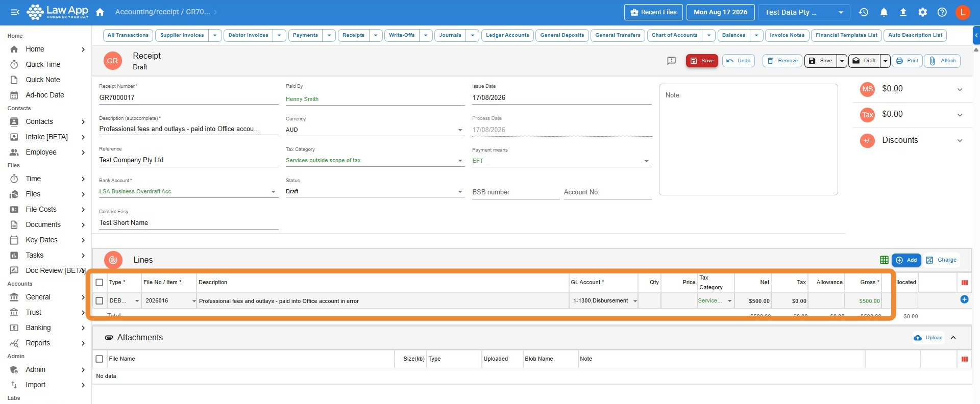Open Ad-hoc Date in sidebar

tap(45, 95)
